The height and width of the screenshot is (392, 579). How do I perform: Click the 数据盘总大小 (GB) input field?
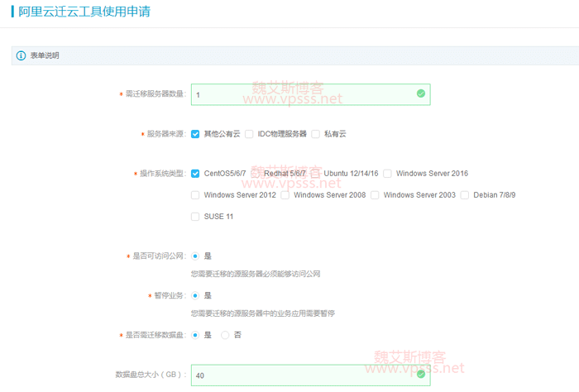[302, 375]
